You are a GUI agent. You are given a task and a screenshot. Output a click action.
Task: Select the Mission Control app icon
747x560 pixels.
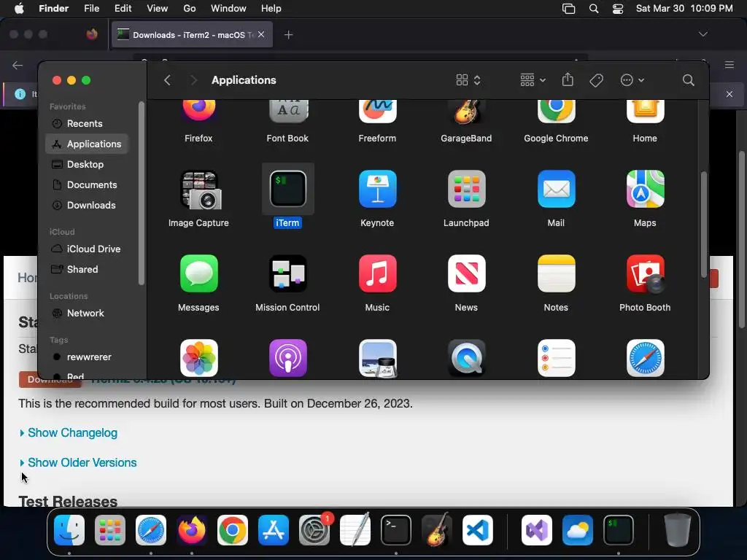click(287, 274)
